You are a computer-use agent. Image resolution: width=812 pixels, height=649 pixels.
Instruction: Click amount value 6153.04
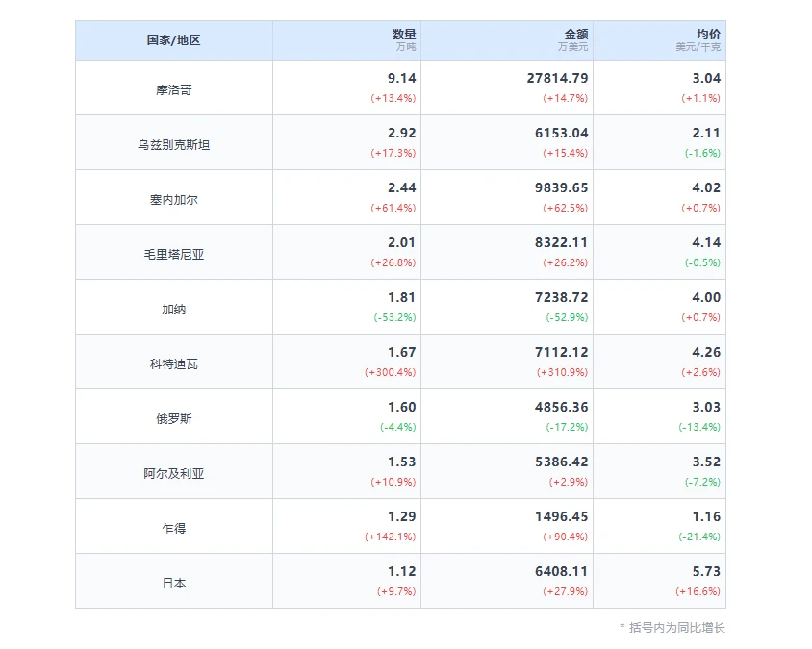562,133
